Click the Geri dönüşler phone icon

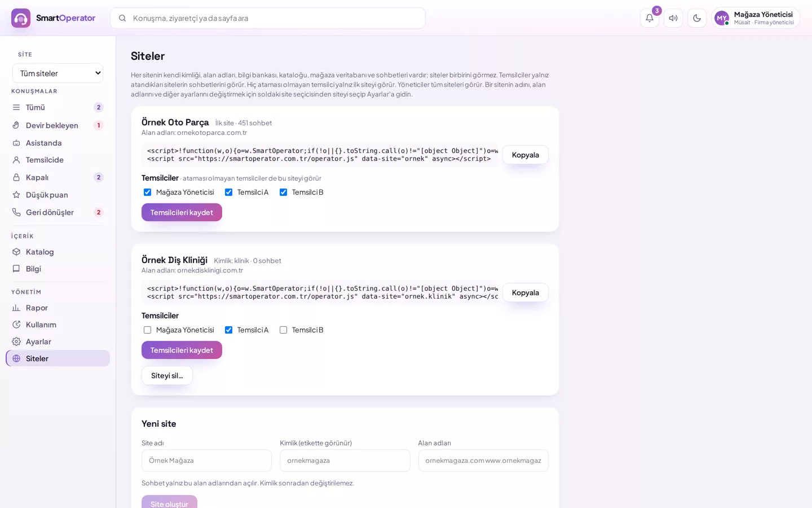pos(16,212)
